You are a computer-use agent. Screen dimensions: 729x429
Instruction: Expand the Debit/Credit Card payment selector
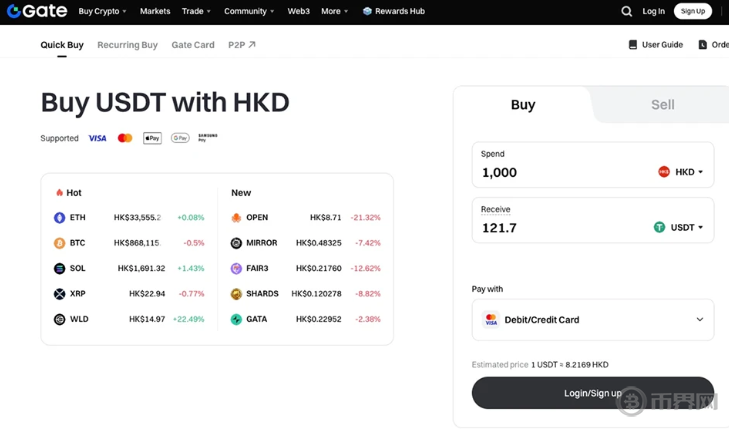pos(592,320)
